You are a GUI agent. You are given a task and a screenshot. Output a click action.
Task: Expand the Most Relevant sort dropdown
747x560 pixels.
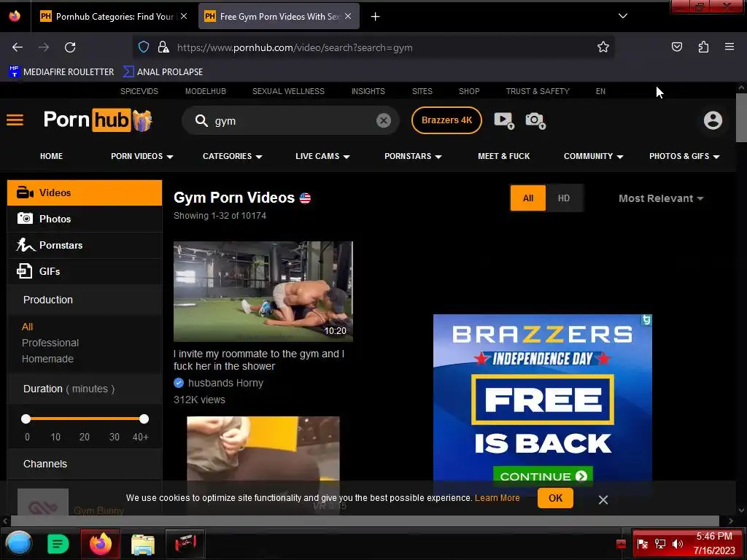click(x=661, y=198)
